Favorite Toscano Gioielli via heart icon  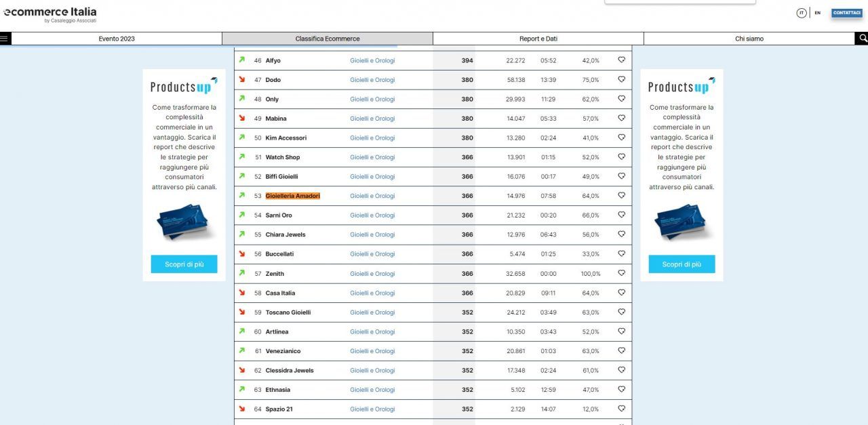621,312
